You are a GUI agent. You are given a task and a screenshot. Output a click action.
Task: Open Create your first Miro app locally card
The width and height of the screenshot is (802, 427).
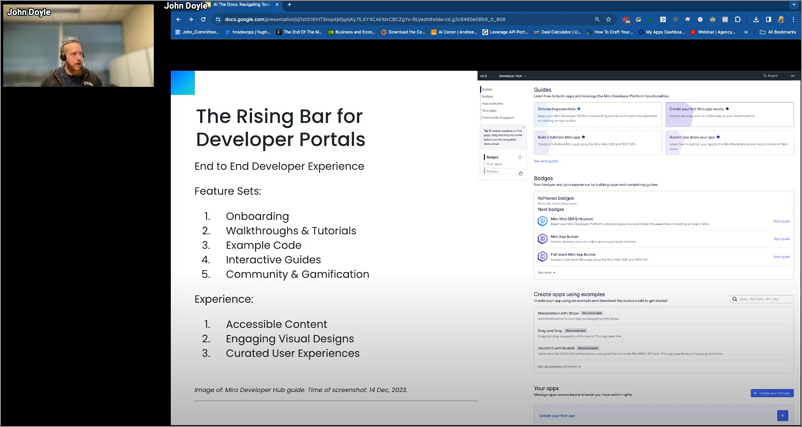(x=729, y=115)
